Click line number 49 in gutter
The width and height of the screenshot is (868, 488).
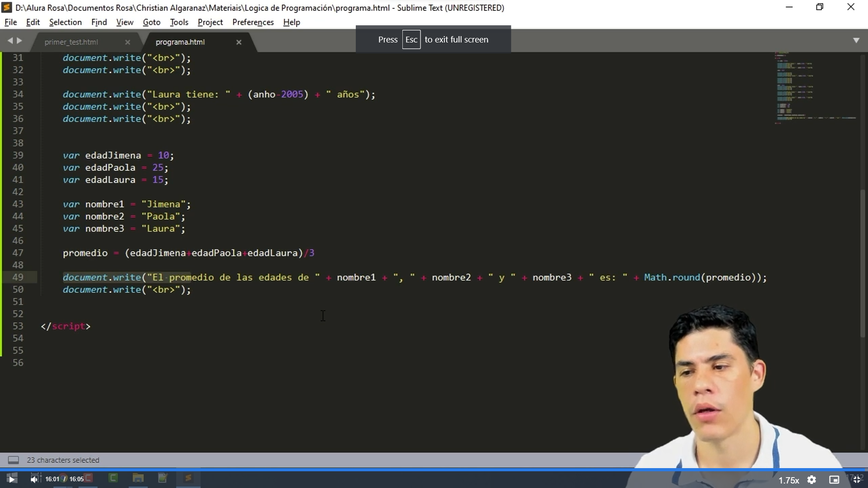click(18, 277)
